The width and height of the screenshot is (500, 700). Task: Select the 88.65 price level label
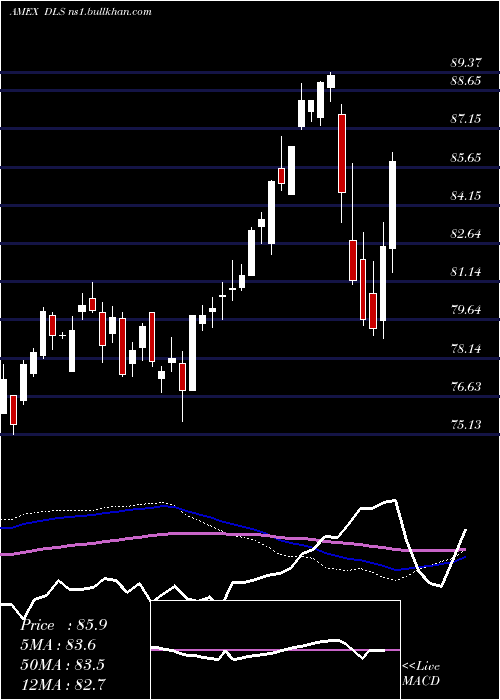pyautogui.click(x=466, y=81)
